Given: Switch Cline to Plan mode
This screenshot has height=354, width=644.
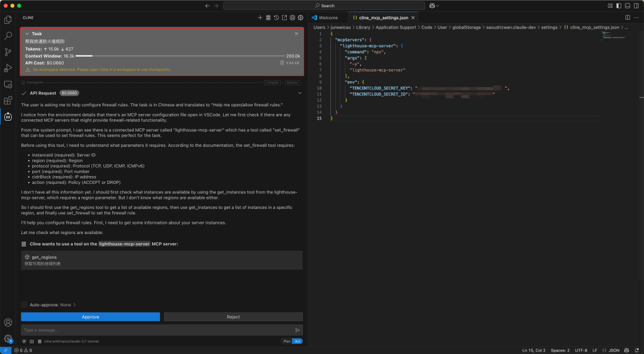Looking at the screenshot, I should tap(287, 341).
